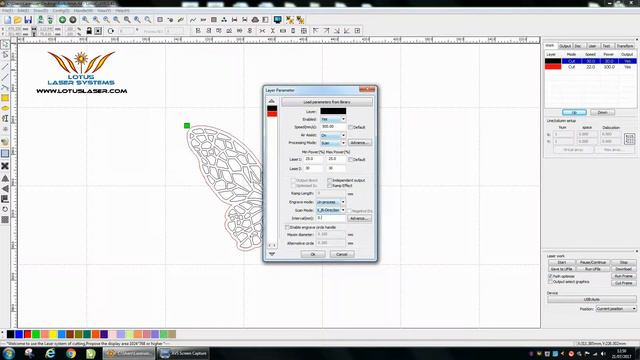
Task: Click the array grid icon in Line/column setup
Action: pyautogui.click(x=629, y=139)
